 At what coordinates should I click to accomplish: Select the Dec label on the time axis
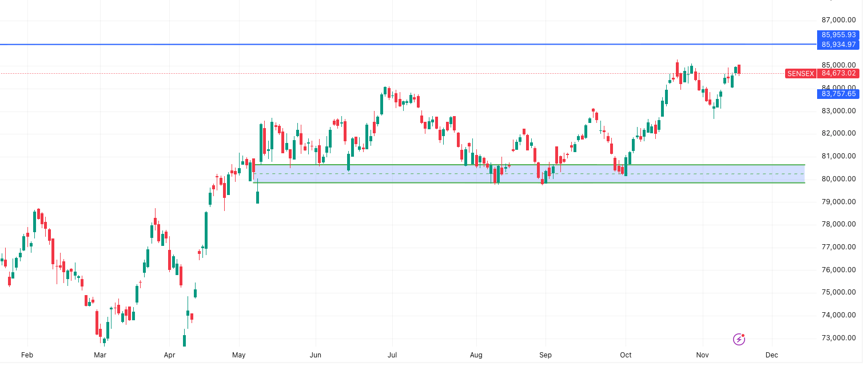771,355
